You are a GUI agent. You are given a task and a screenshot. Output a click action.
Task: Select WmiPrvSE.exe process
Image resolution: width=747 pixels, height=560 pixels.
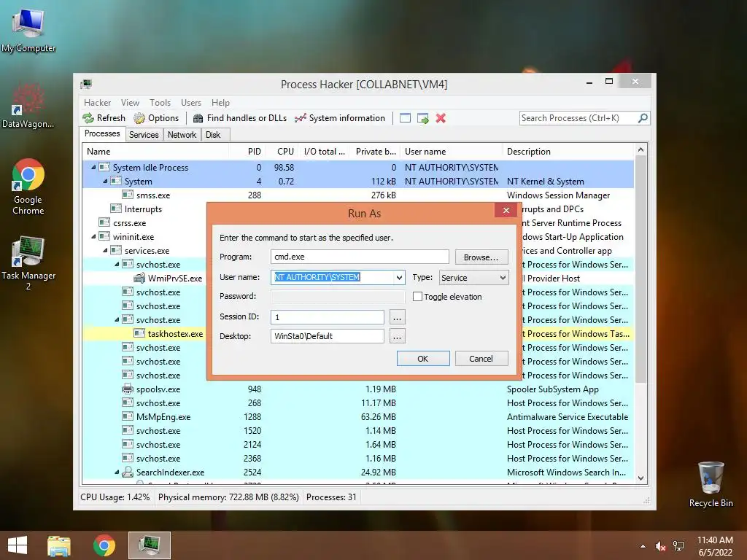point(175,278)
